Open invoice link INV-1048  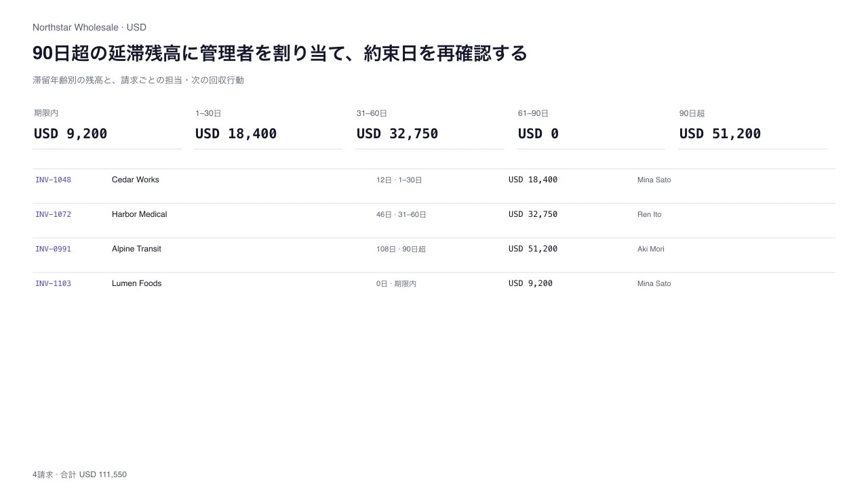tap(53, 180)
